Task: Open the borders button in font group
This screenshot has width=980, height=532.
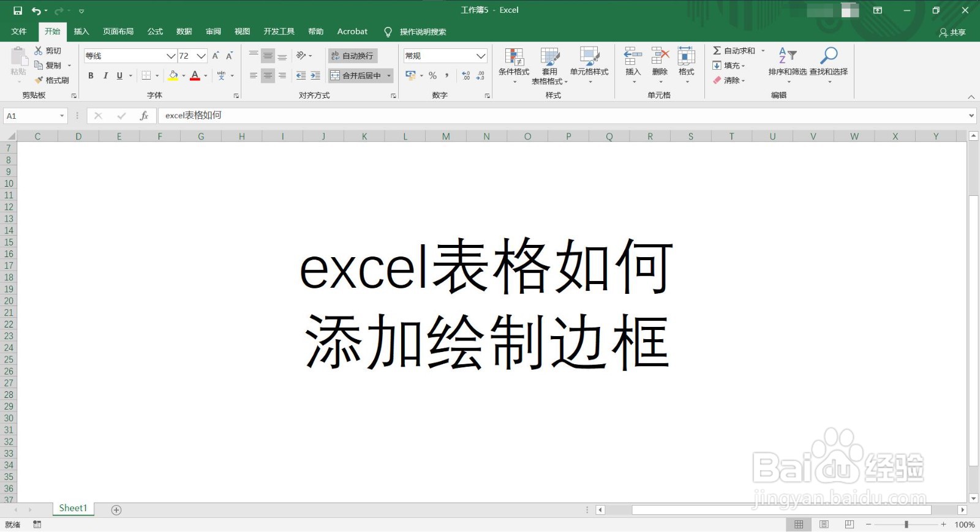Action: (146, 75)
